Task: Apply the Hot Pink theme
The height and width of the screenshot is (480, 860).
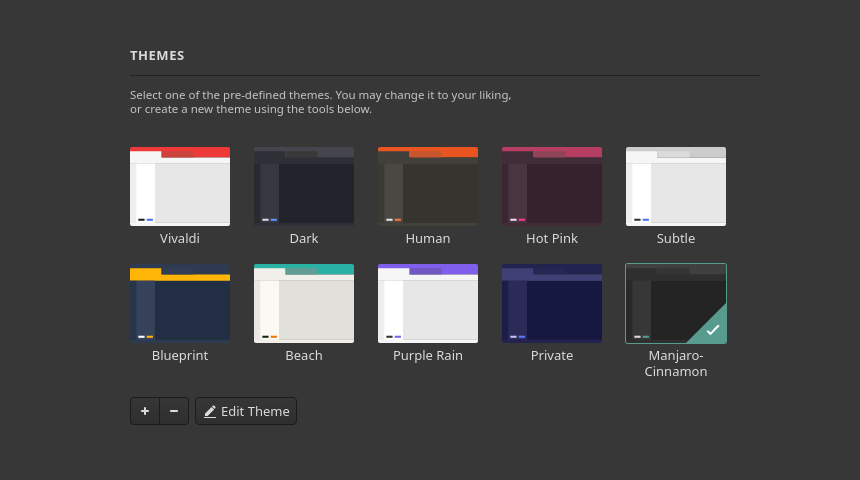Action: coord(552,187)
